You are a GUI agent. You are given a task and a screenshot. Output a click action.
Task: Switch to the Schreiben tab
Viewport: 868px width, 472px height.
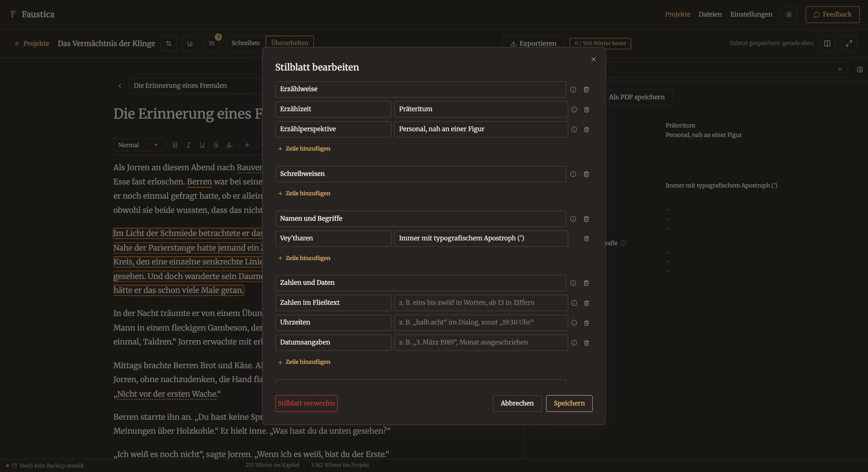point(245,43)
